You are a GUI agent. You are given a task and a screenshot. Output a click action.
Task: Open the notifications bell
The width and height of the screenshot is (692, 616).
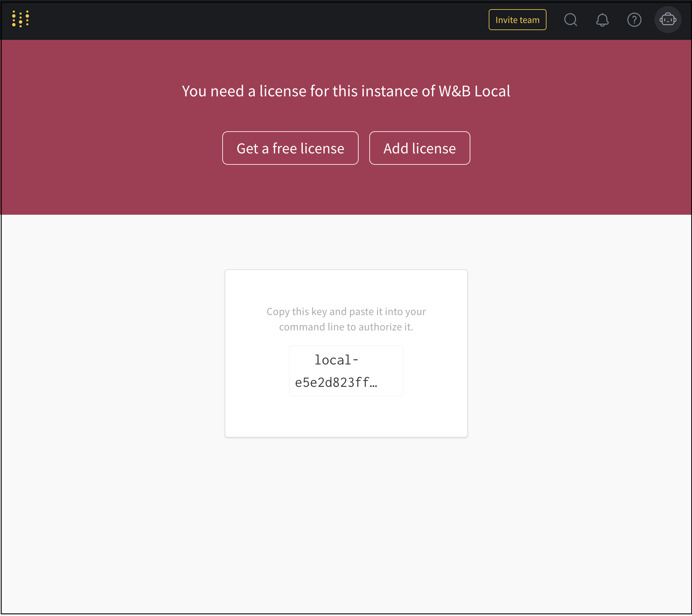[602, 20]
